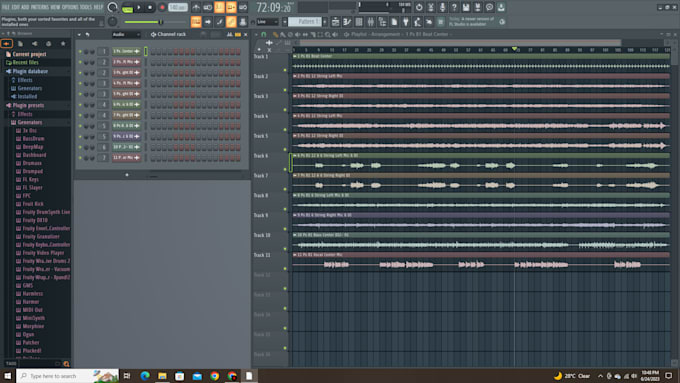Open the FILE menu

(6, 7)
